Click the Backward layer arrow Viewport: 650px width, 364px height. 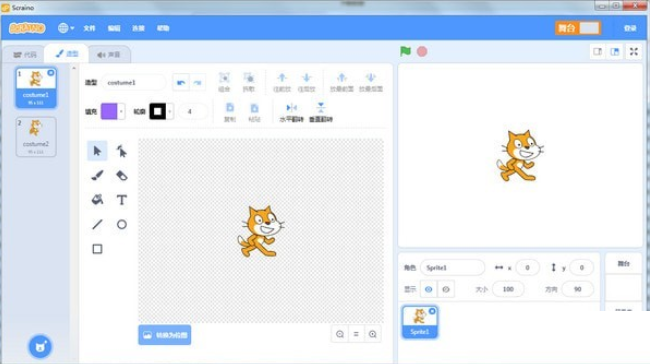(x=306, y=82)
